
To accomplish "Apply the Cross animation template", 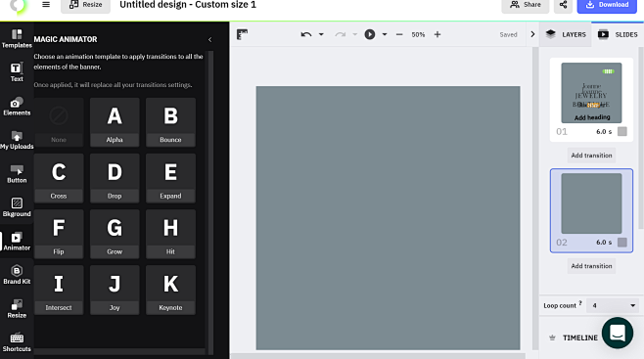I will click(x=59, y=178).
